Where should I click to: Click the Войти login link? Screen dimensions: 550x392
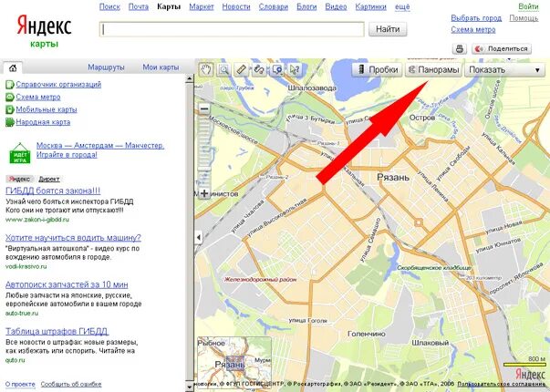[528, 6]
